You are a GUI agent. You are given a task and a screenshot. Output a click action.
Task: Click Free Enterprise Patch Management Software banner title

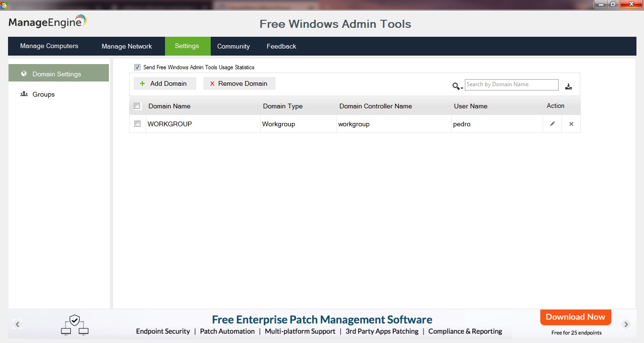[x=322, y=320]
